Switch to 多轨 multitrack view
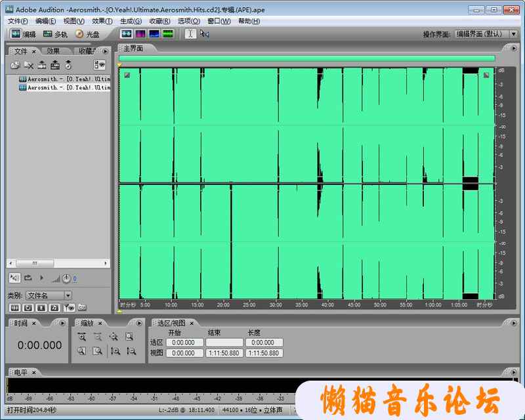 pos(55,34)
